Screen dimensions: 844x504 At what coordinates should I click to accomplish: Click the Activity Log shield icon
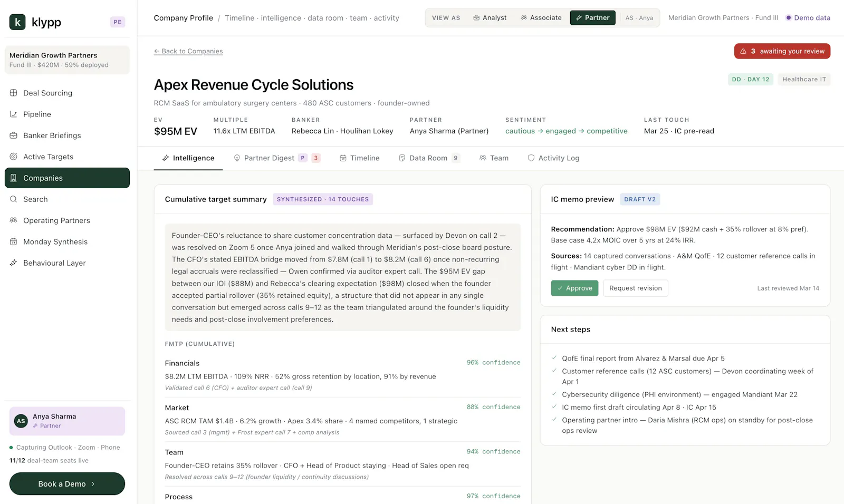point(531,158)
